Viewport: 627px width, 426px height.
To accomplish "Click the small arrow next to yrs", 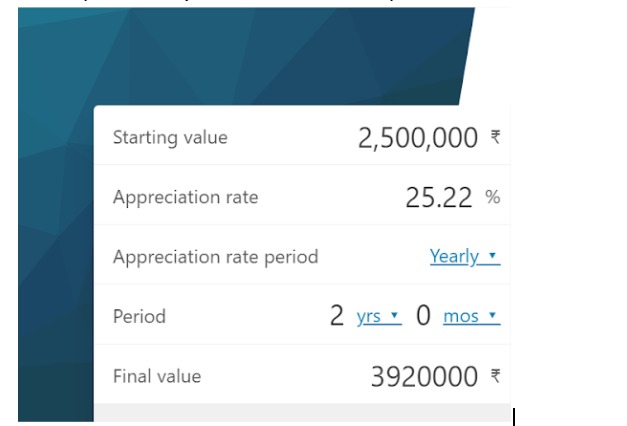I will [x=394, y=315].
